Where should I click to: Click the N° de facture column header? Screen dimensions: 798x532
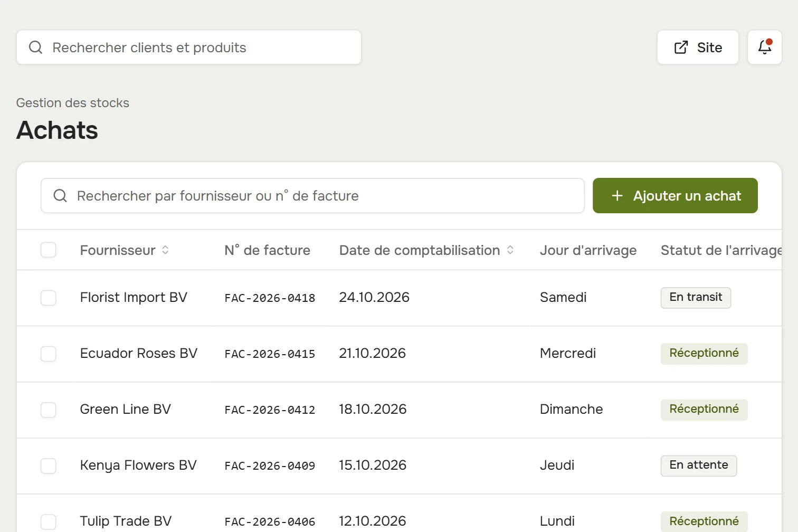tap(267, 250)
